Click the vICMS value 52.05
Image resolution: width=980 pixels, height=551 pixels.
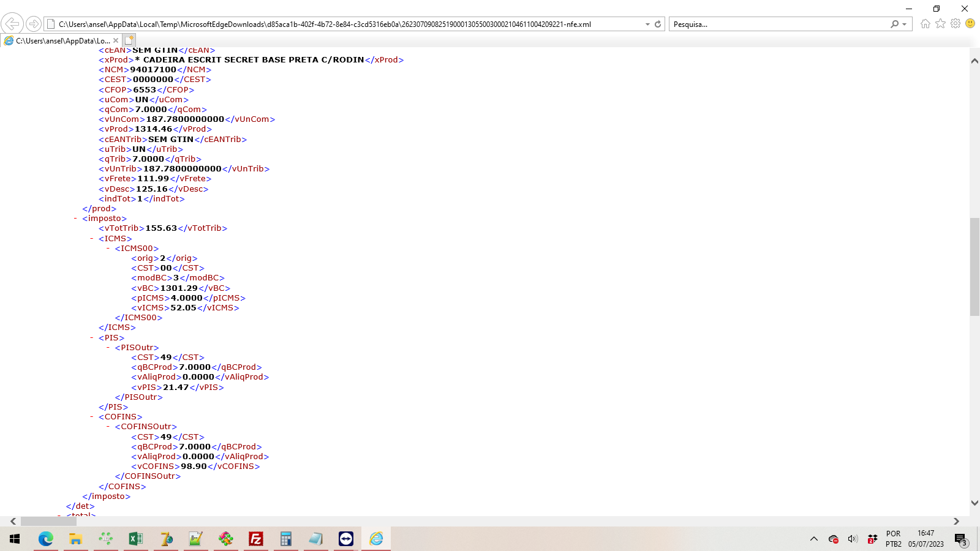click(x=183, y=307)
